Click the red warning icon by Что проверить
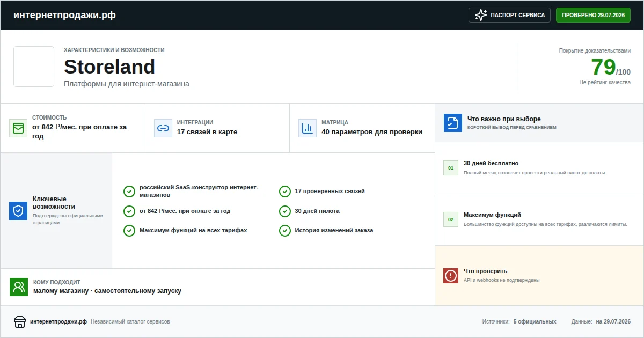 click(x=451, y=276)
